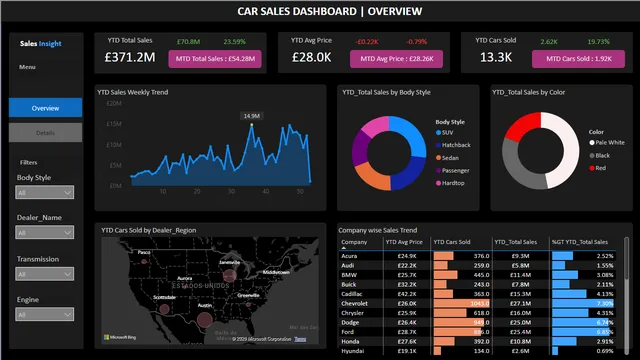
Task: Select the BMW row in company table
Action: point(478,275)
